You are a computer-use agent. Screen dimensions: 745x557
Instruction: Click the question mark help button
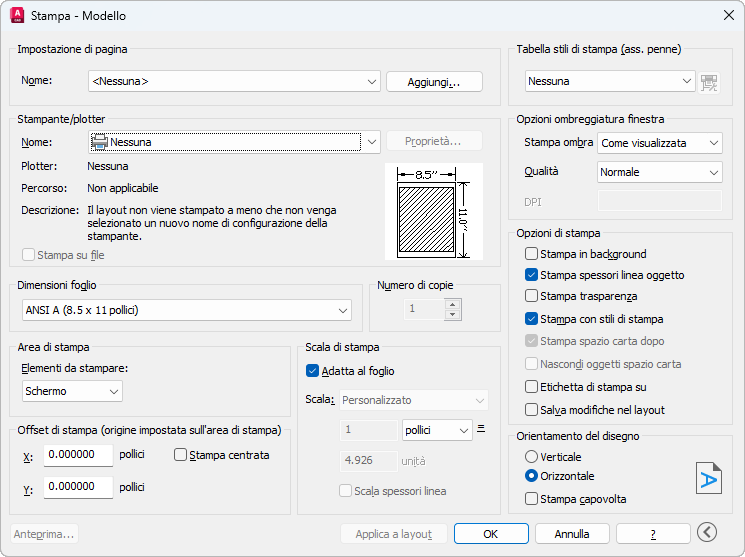click(x=653, y=534)
